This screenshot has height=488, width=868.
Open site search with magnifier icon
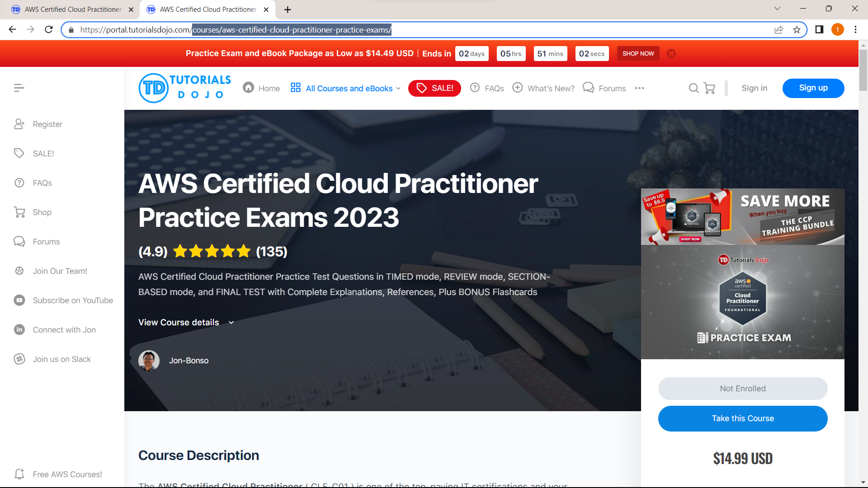click(693, 88)
